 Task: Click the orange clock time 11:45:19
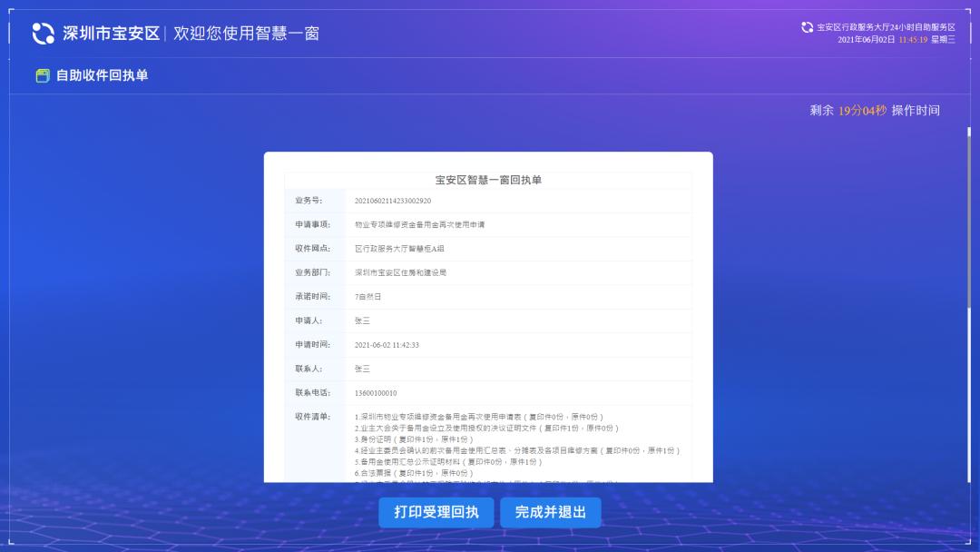point(913,40)
